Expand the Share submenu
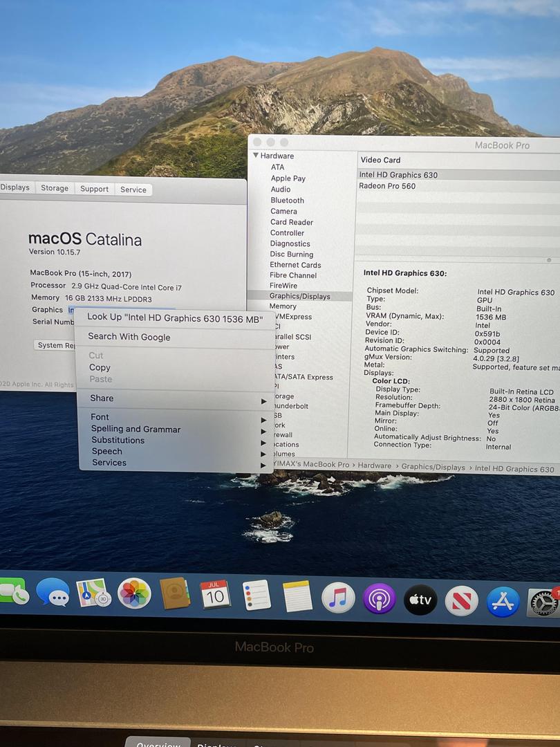Image resolution: width=560 pixels, height=747 pixels. 176,399
